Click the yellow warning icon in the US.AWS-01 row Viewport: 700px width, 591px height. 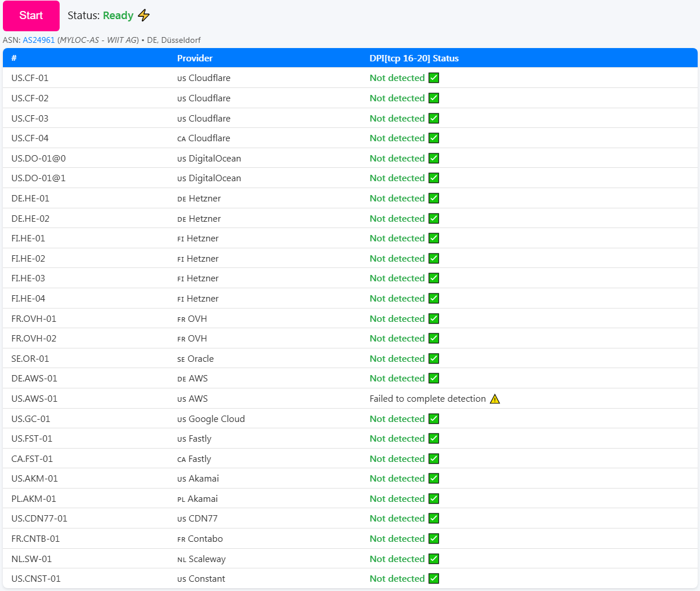[x=495, y=399]
